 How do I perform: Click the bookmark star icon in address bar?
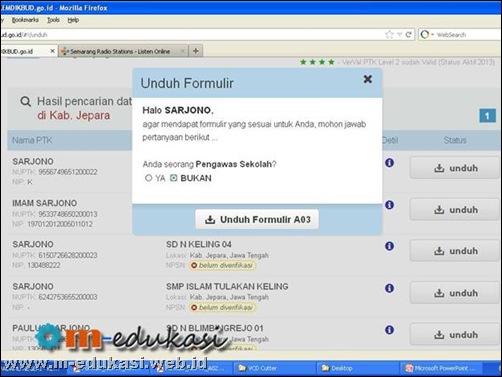389,34
